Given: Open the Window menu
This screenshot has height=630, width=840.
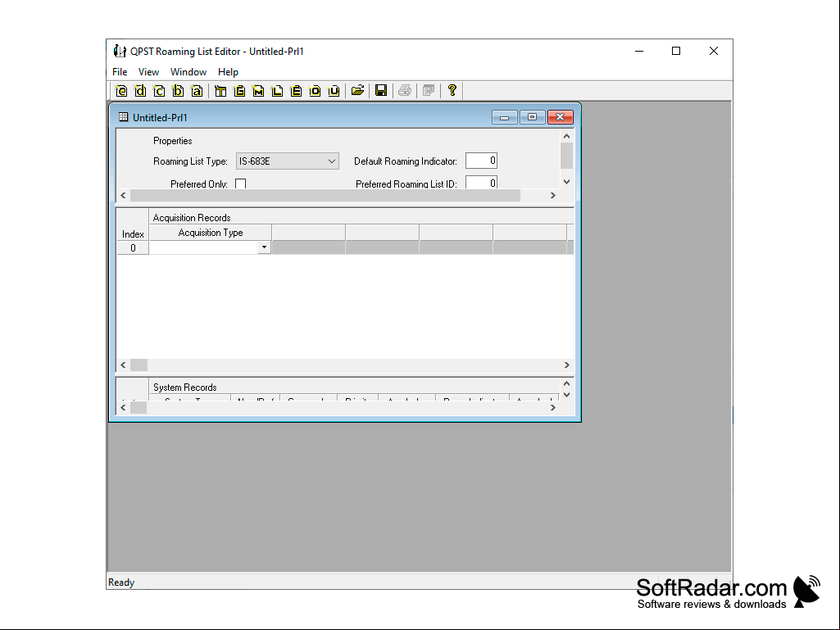Looking at the screenshot, I should [188, 72].
